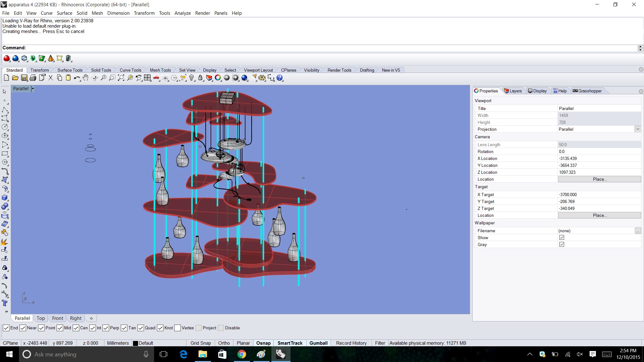Toggle the Vertex osnap checkbox
This screenshot has width=644, height=362.
tap(178, 328)
